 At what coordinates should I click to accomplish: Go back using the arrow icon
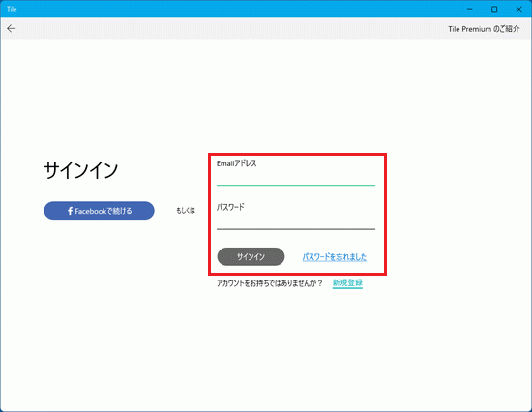(x=12, y=28)
